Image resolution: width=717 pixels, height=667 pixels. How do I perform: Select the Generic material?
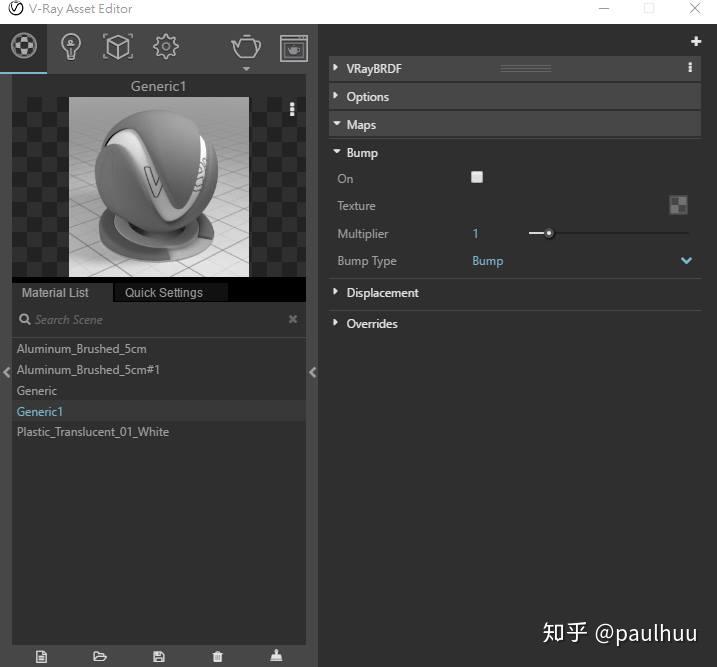click(159, 391)
